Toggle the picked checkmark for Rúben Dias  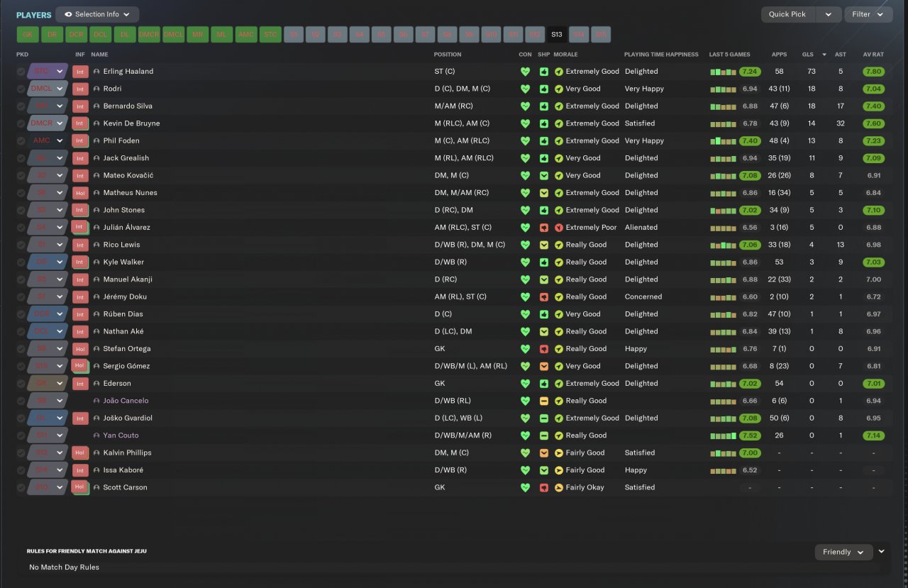click(21, 314)
